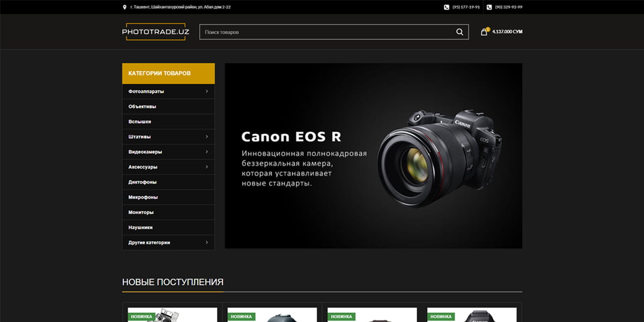Click the location pin icon in the top bar
The image size is (644, 322).
click(125, 8)
